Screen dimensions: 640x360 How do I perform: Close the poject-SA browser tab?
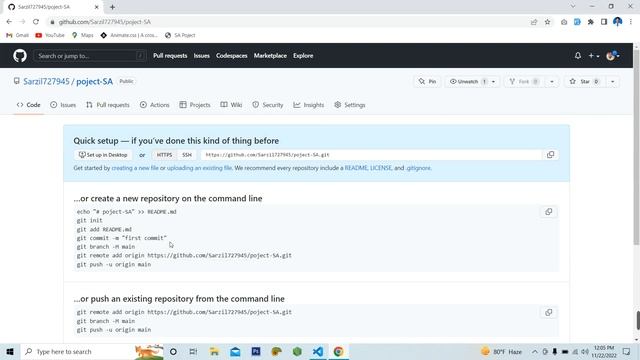tap(97, 7)
